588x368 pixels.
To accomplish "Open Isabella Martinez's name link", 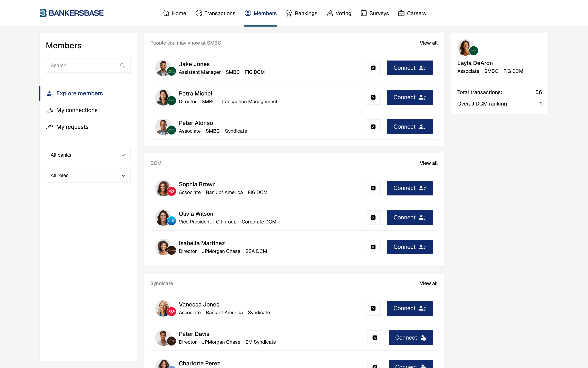I will point(202,243).
